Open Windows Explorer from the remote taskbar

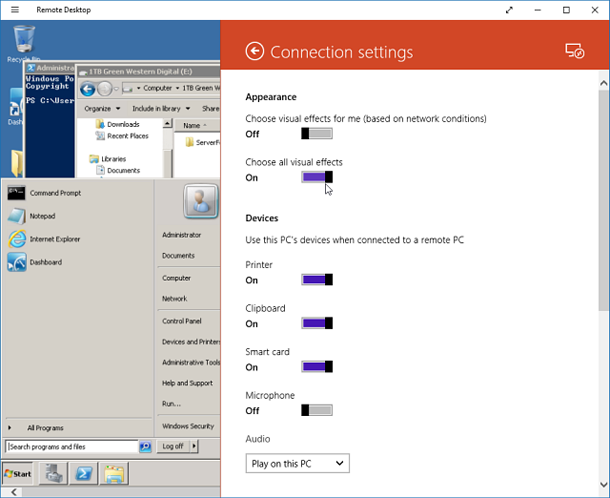coord(116,473)
